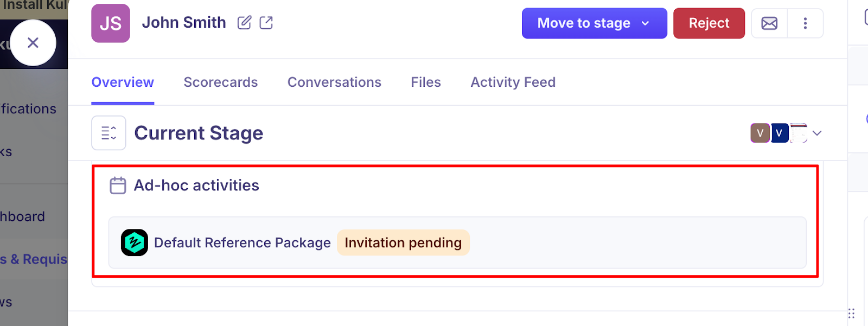Open candidate profile in new window icon
Viewport: 868px width, 326px height.
pos(266,23)
